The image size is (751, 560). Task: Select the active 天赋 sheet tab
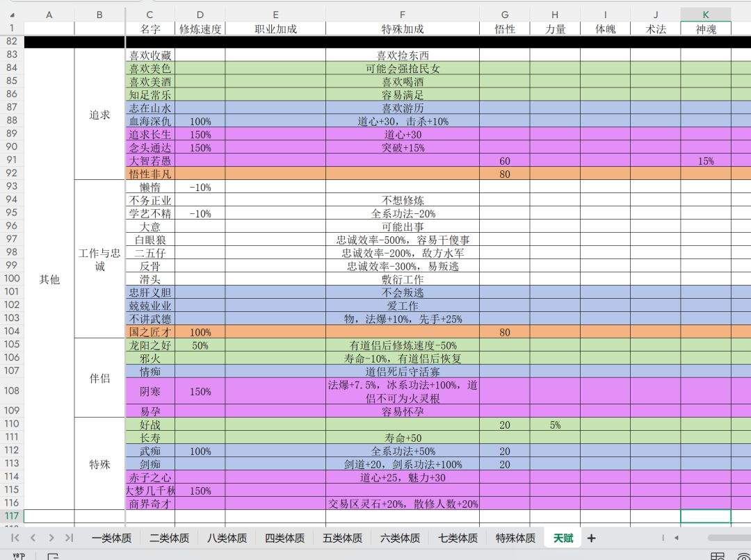coord(563,538)
